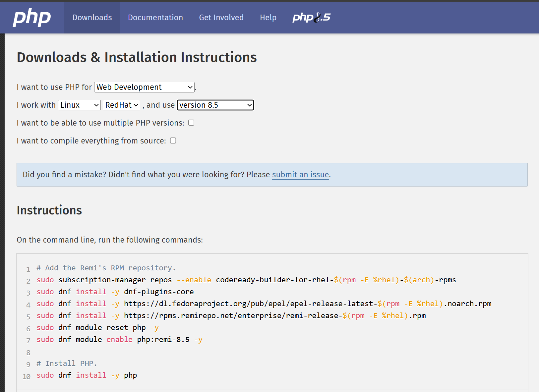The width and height of the screenshot is (539, 392).
Task: Open the Documentation menu item
Action: (x=155, y=18)
